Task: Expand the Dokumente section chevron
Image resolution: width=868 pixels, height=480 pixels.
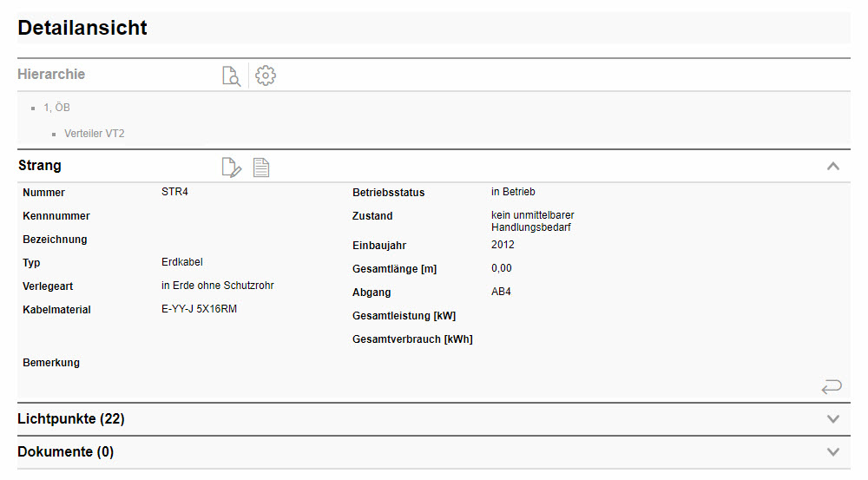Action: pos(833,452)
